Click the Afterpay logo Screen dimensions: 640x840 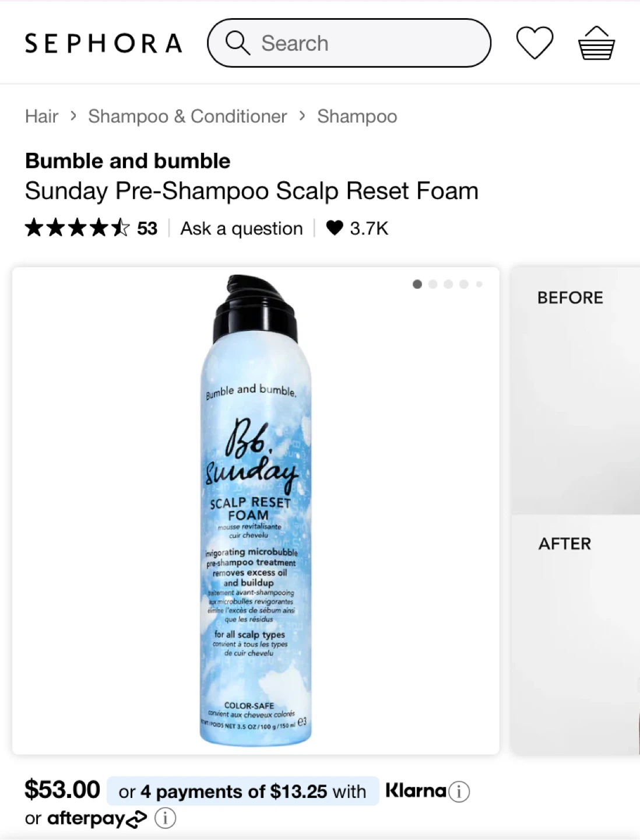pyautogui.click(x=97, y=819)
